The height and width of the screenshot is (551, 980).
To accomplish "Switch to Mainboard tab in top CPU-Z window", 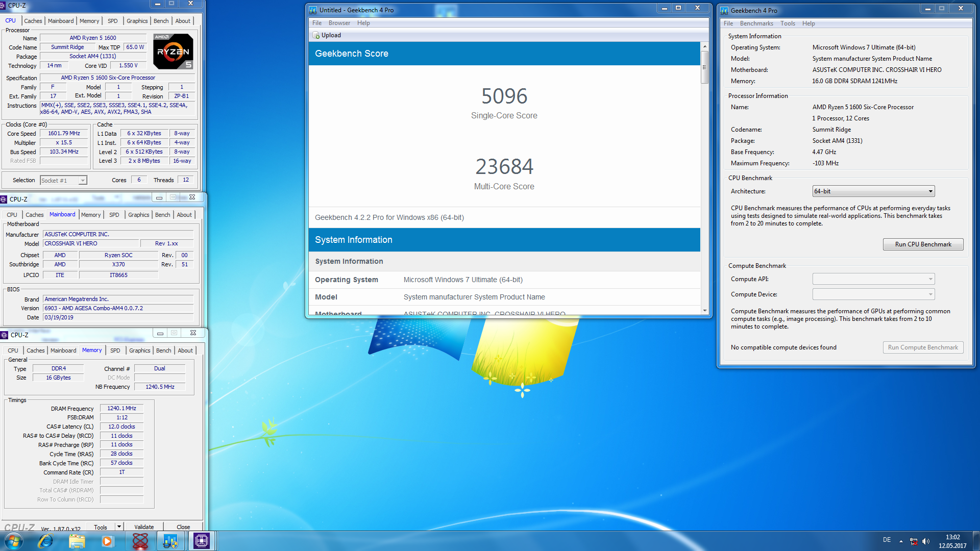I will click(61, 21).
